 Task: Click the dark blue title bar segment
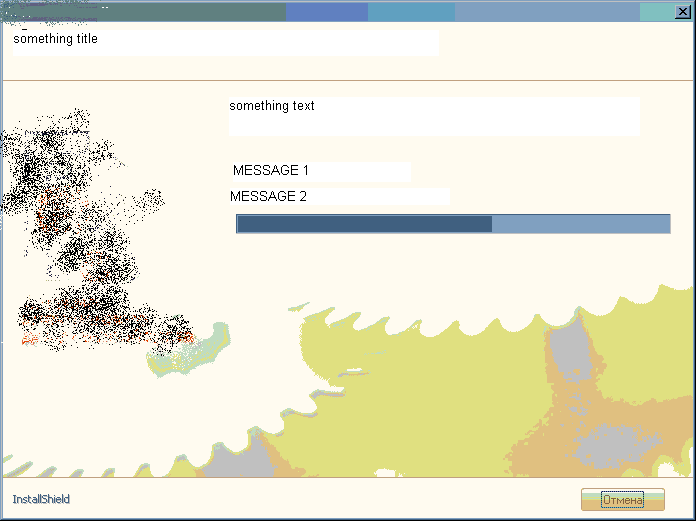click(x=326, y=12)
